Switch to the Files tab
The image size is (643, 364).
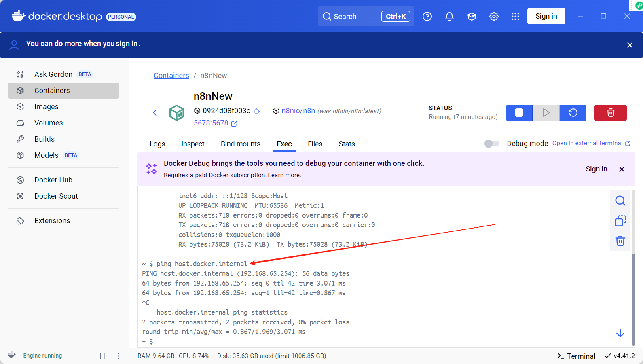(315, 144)
